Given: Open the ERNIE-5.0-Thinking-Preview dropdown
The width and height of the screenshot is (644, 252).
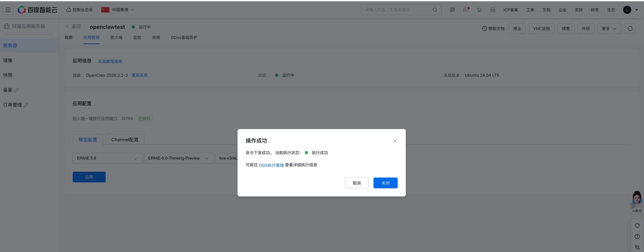Looking at the screenshot, I should click(178, 158).
